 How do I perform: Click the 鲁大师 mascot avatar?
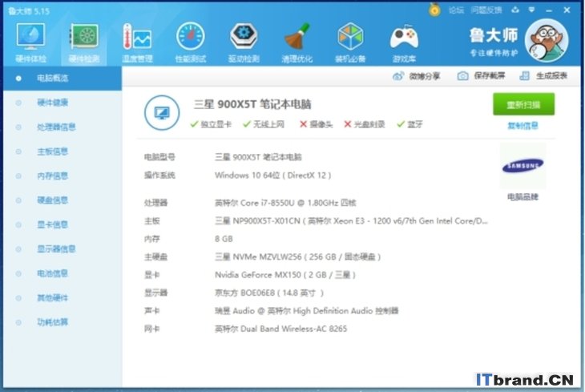click(547, 40)
